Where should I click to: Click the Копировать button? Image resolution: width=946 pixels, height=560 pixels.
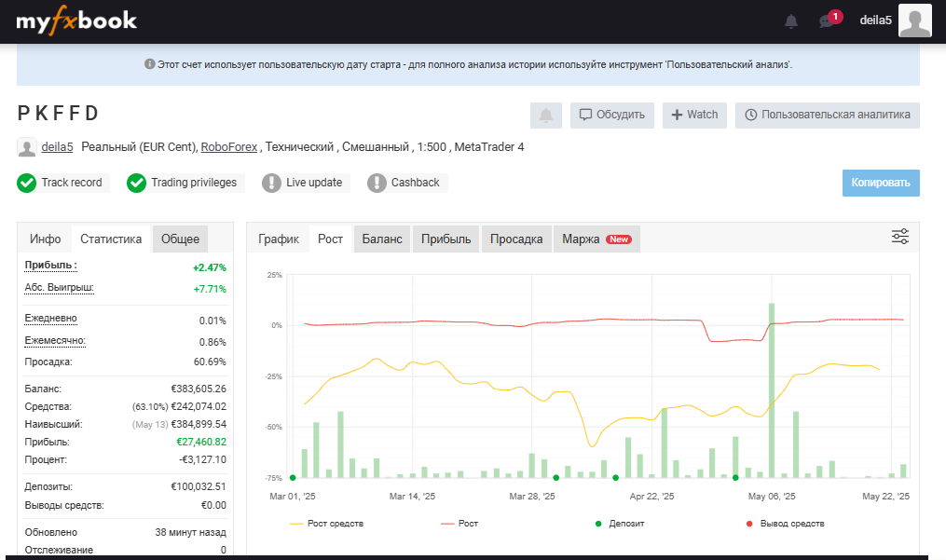click(x=881, y=183)
